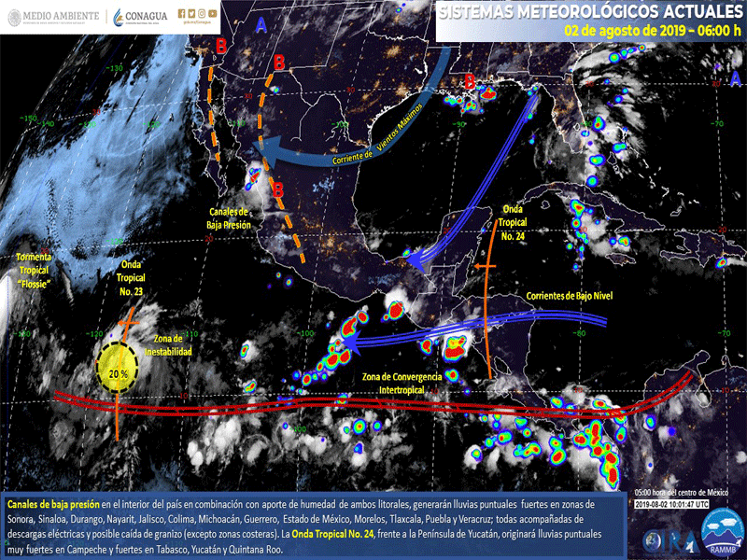Open the Instagram icon beside CONAGUA

[x=202, y=12]
